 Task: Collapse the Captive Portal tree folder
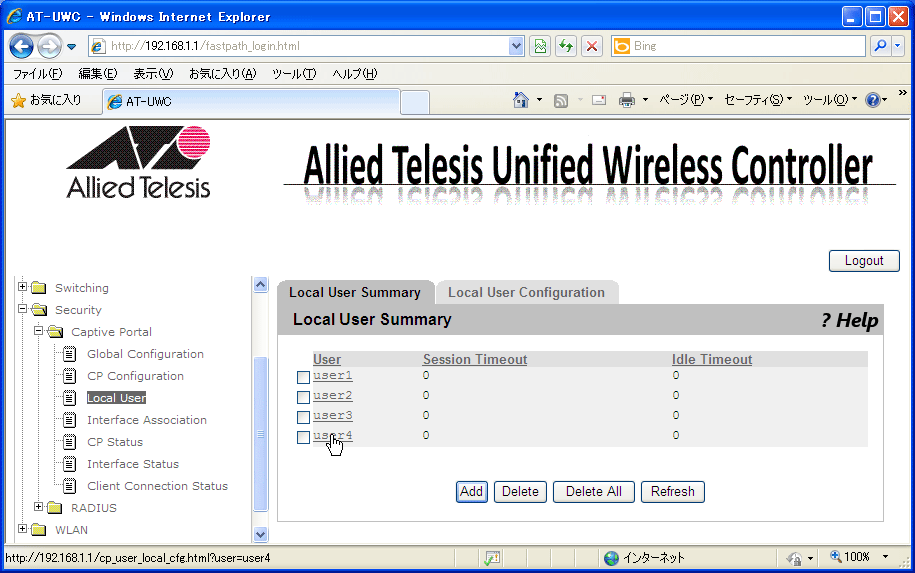[x=39, y=331]
